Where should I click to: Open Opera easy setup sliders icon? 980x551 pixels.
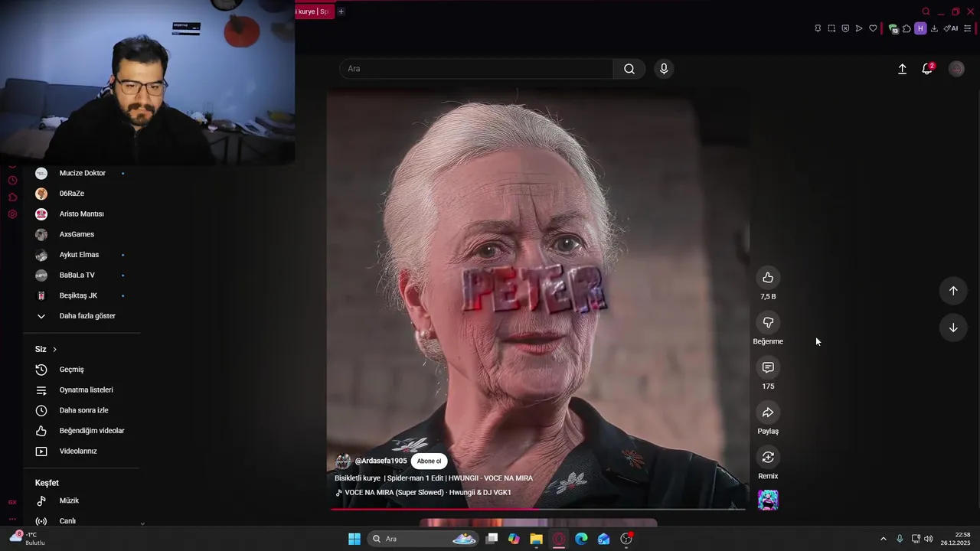click(x=967, y=28)
